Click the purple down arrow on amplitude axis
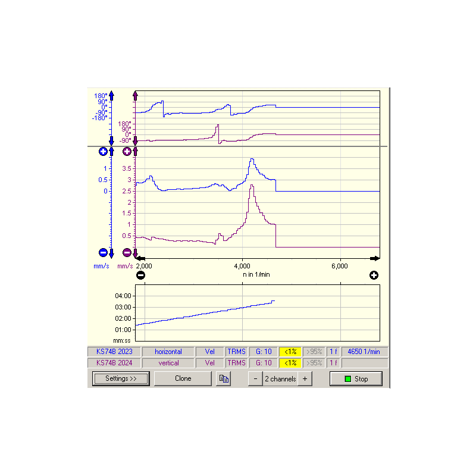476x476 pixels. 136,253
